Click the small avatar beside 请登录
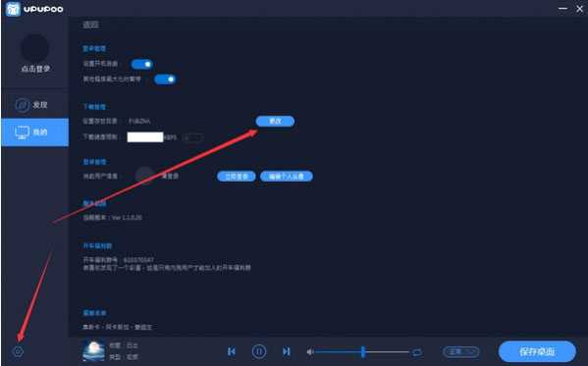This screenshot has width=588, height=366. tap(144, 176)
